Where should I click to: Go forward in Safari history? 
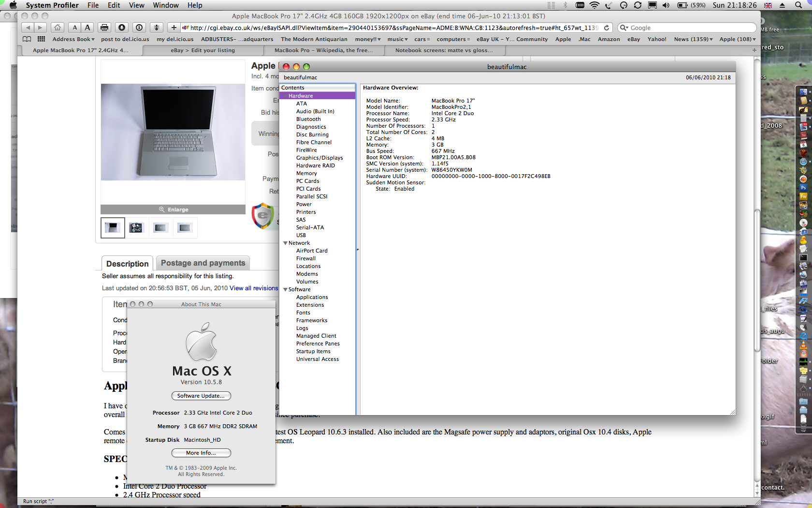point(41,28)
